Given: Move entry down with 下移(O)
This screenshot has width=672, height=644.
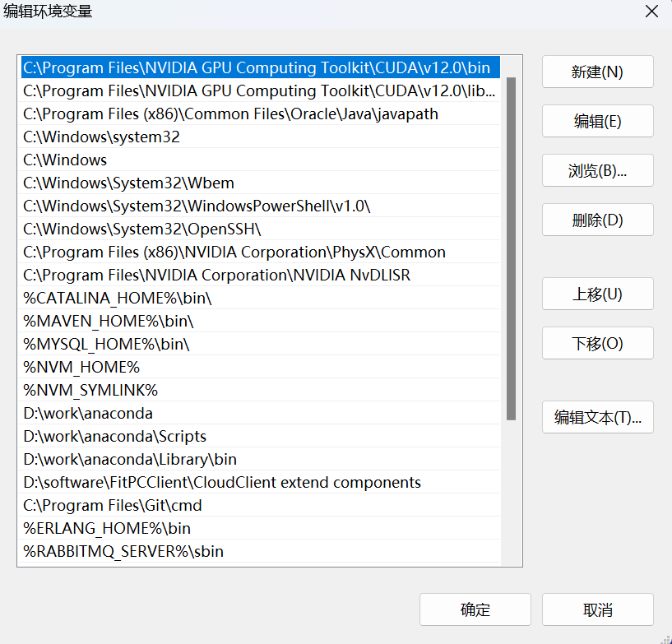Looking at the screenshot, I should point(597,343).
